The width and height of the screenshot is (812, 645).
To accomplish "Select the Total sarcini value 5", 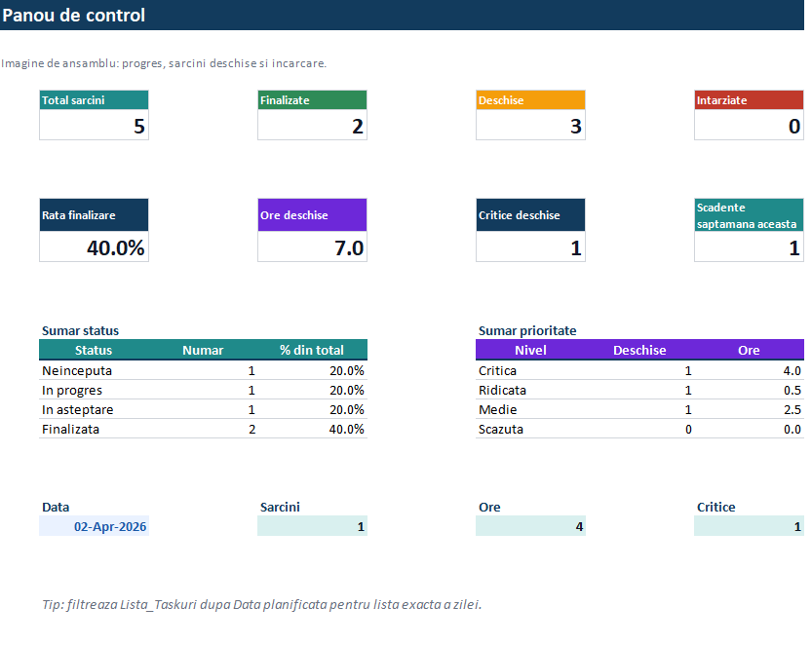I will click(x=94, y=126).
